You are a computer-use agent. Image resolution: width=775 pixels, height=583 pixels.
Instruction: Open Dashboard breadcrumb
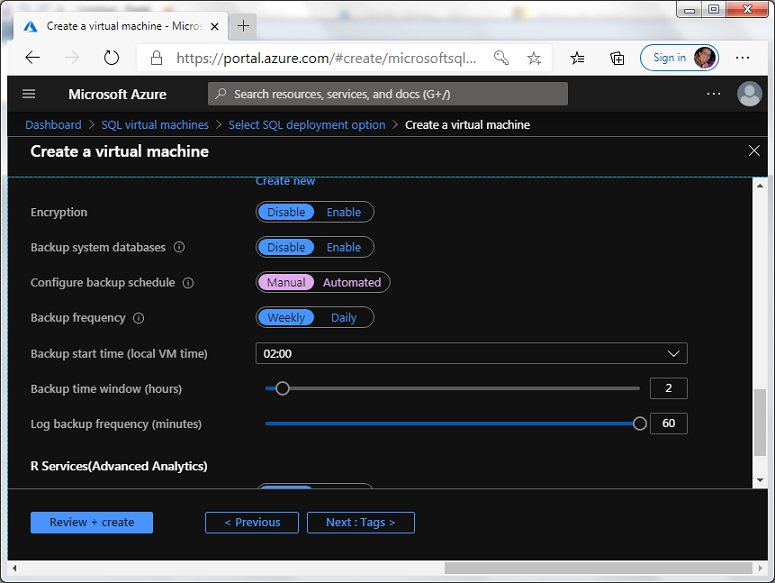coord(53,125)
